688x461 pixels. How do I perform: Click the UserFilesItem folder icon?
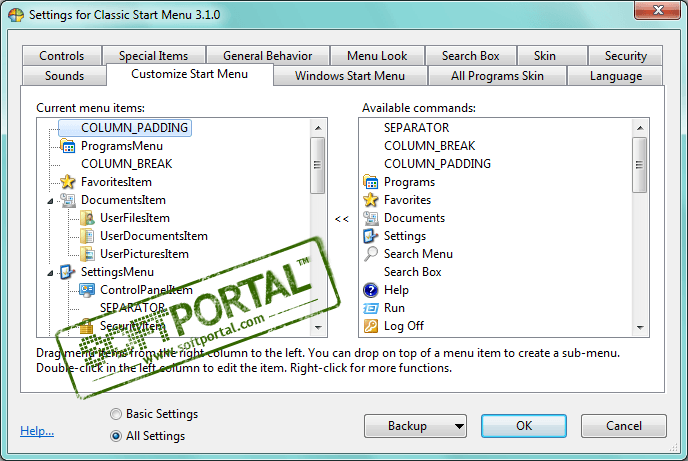point(87,218)
